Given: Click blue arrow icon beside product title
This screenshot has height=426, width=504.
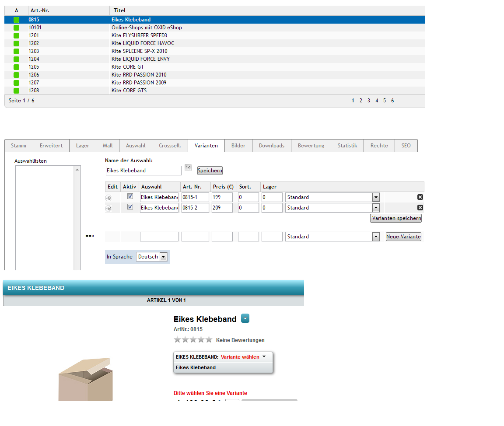Looking at the screenshot, I should (x=245, y=318).
